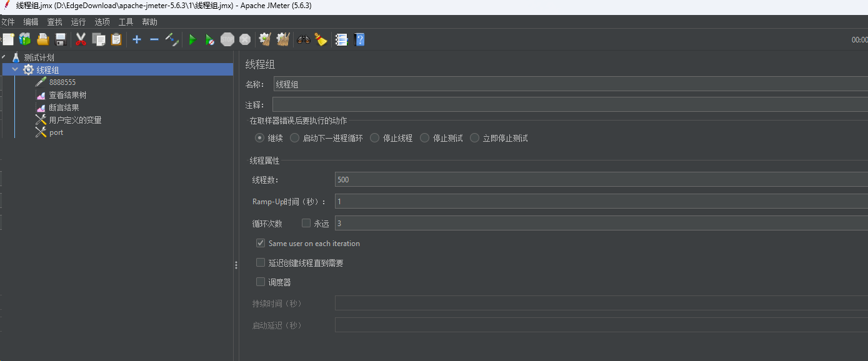Open the 工具 menu
Screen dimensions: 868x361
(126, 22)
